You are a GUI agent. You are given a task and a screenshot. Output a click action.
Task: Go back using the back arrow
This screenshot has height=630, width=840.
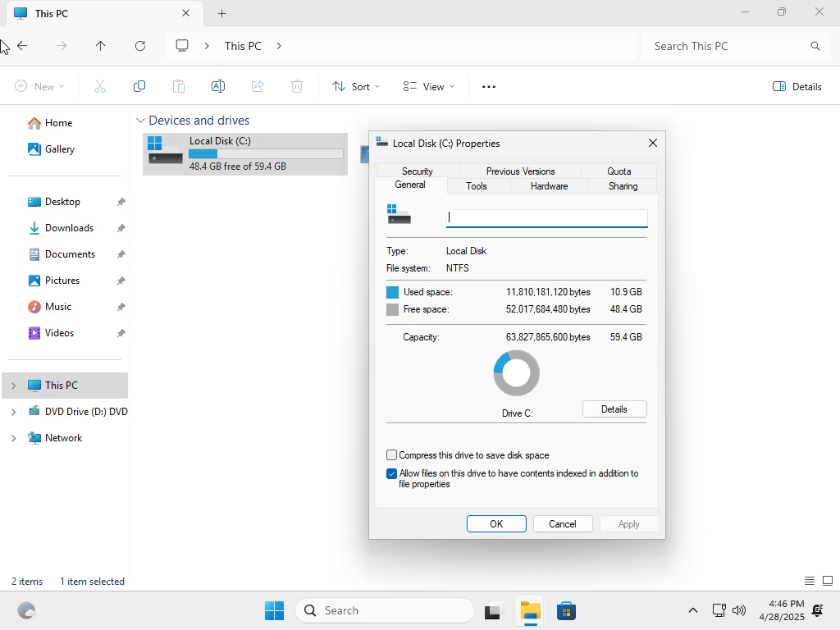tap(22, 46)
